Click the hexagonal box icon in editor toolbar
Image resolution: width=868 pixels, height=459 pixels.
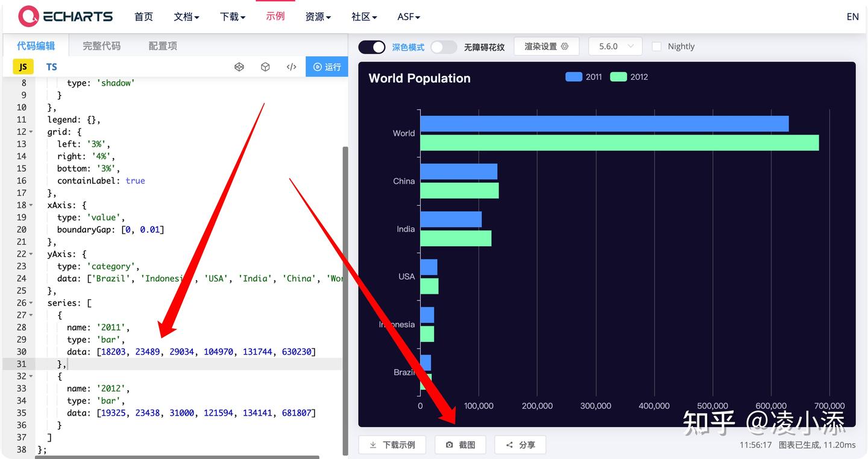click(x=239, y=67)
